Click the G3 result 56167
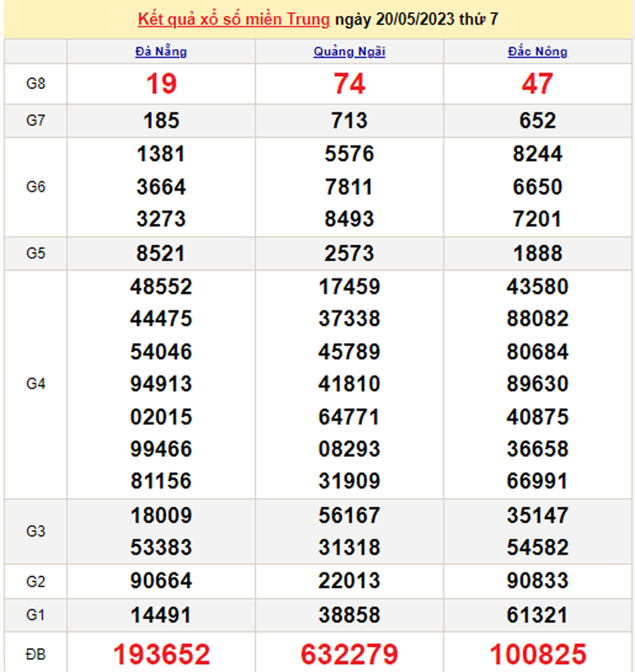 click(x=349, y=515)
